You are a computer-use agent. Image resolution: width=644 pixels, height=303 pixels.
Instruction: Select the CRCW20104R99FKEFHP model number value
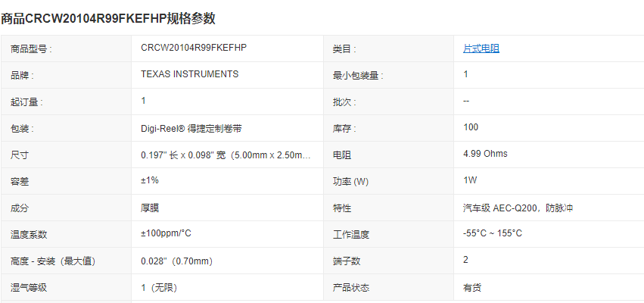coord(194,48)
